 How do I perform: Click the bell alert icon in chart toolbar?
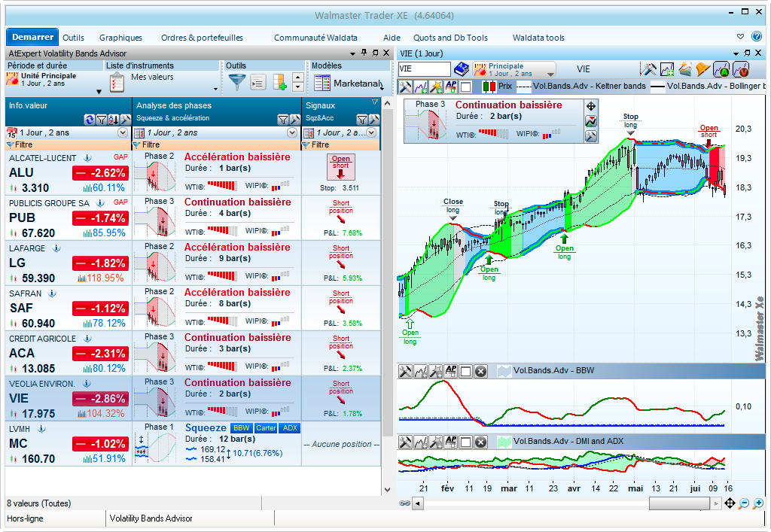[x=702, y=70]
